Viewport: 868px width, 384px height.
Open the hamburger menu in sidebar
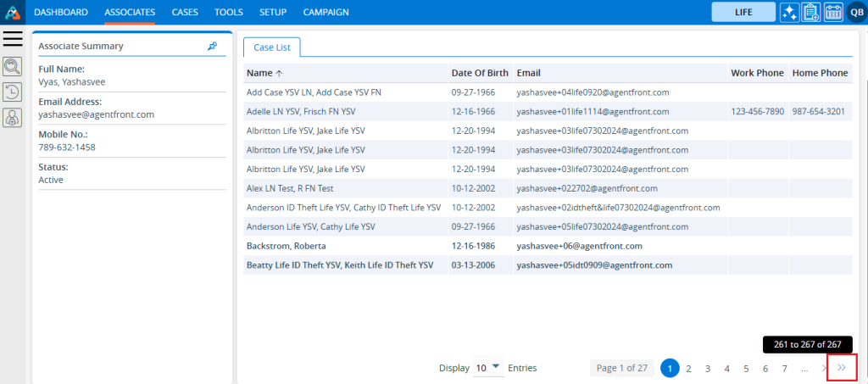[13, 38]
